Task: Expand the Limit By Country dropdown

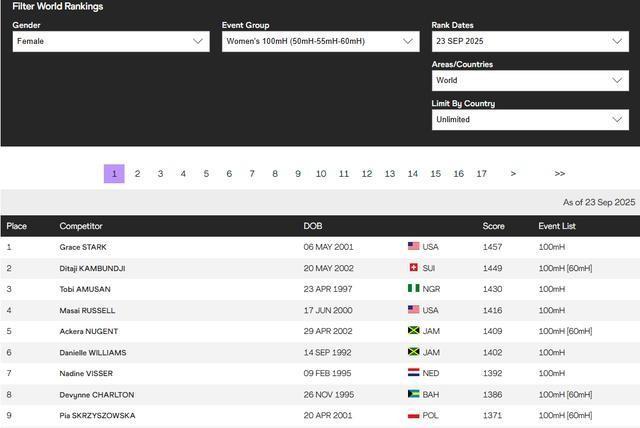Action: tap(530, 119)
